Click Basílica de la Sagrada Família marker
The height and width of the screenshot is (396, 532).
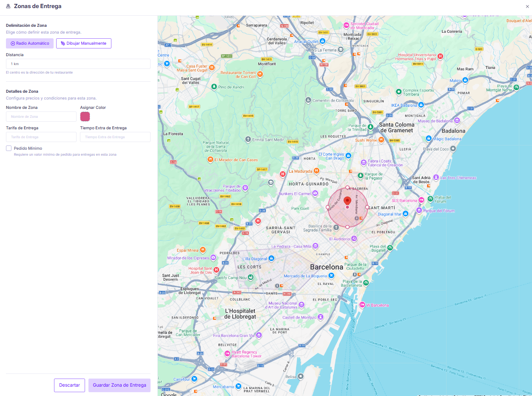pyautogui.click(x=336, y=228)
